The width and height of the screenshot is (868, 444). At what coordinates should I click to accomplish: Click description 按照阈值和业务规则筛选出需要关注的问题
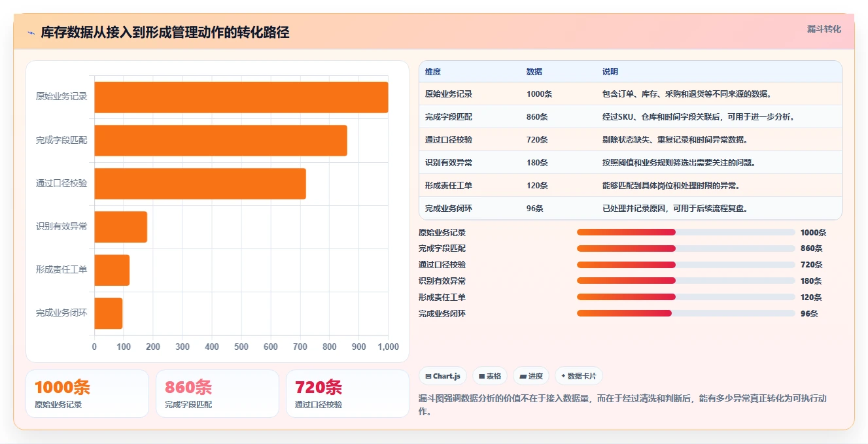pos(679,163)
